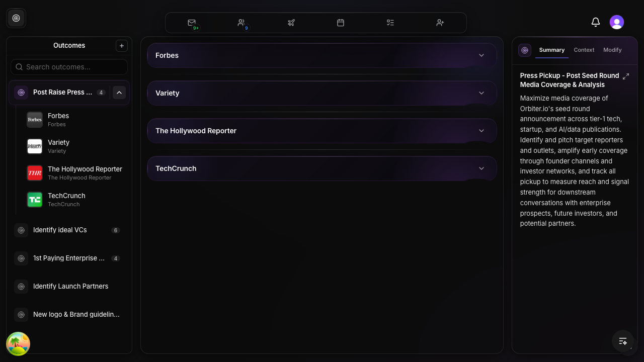Image resolution: width=644 pixels, height=362 pixels.
Task: Open the notifications bell
Action: point(595,22)
